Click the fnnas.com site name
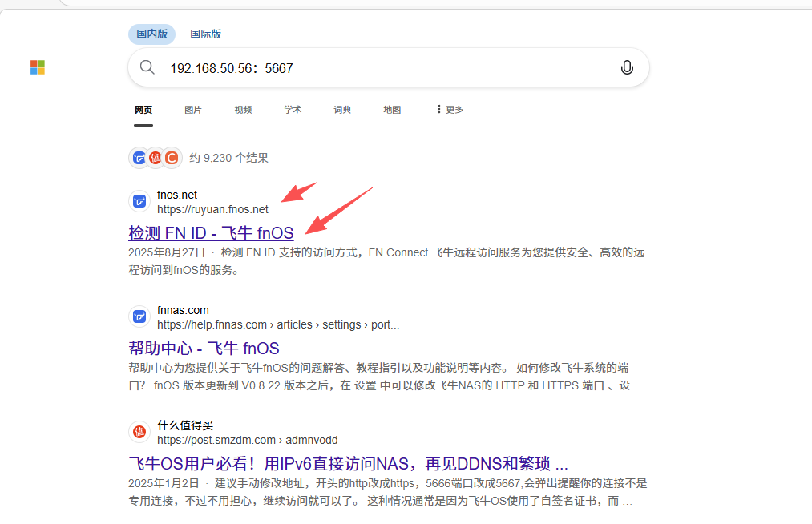 (x=183, y=310)
